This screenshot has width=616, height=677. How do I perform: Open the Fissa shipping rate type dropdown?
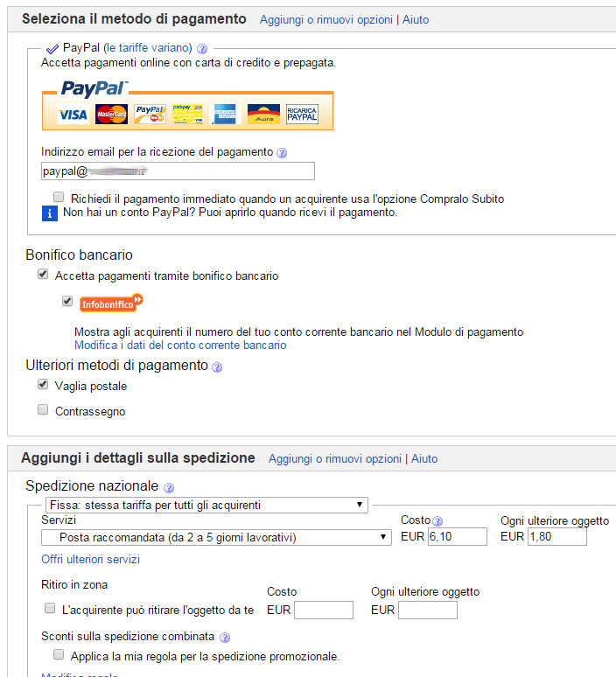[x=206, y=505]
